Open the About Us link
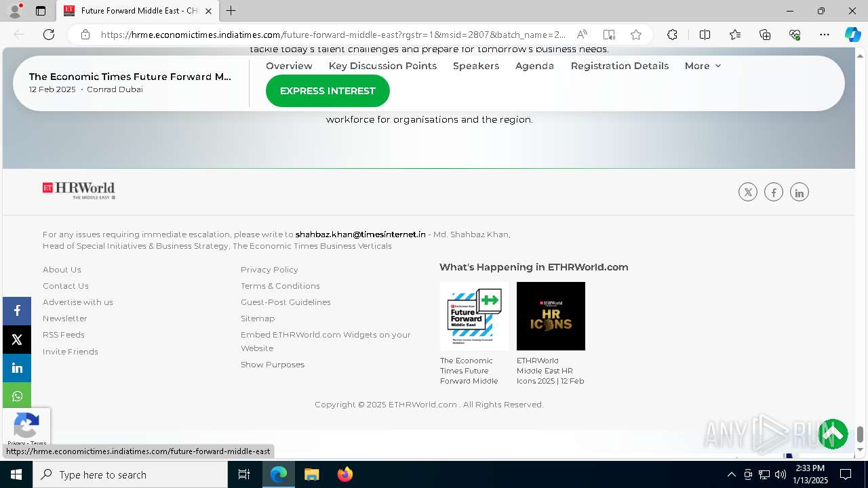 pos(62,270)
